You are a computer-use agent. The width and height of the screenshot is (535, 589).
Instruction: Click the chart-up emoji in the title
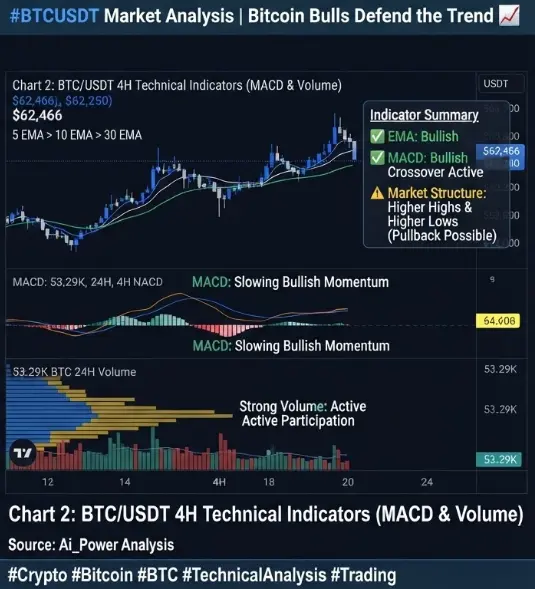(509, 15)
